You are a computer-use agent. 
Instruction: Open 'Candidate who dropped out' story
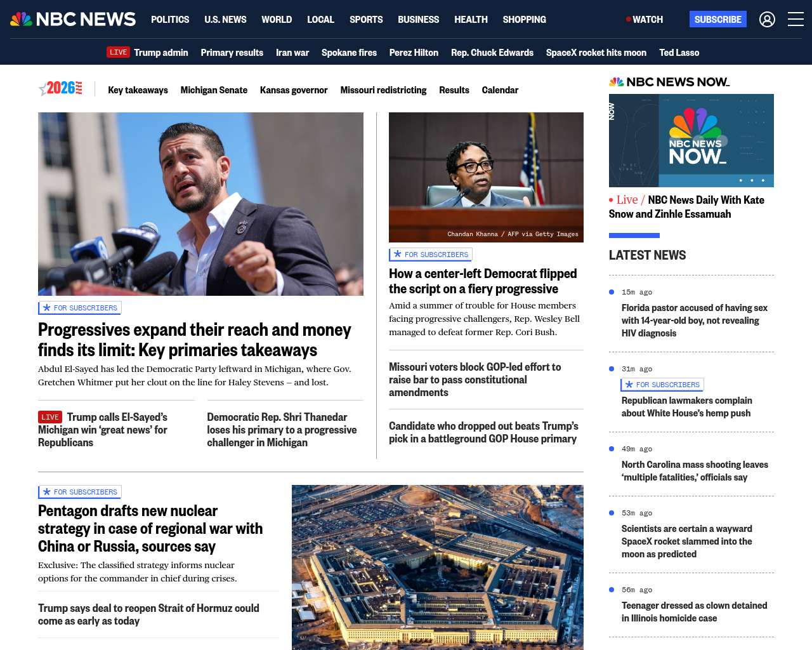(x=483, y=432)
